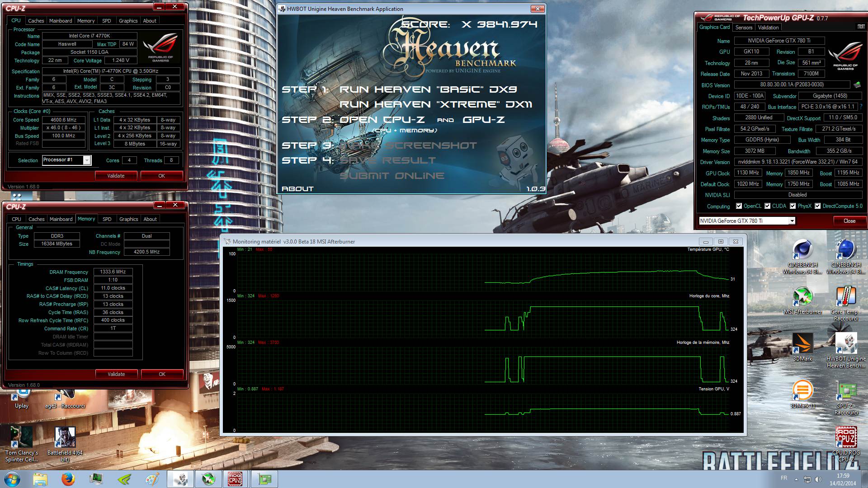Image resolution: width=868 pixels, height=488 pixels.
Task: Open MSI Afterburner desktop shortcut
Action: pos(802,300)
